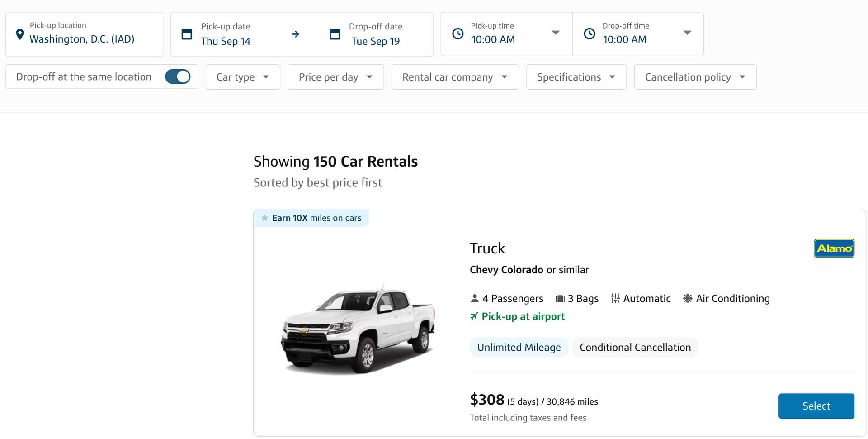The image size is (868, 439).
Task: Click the Alamo company logo
Action: click(x=834, y=248)
